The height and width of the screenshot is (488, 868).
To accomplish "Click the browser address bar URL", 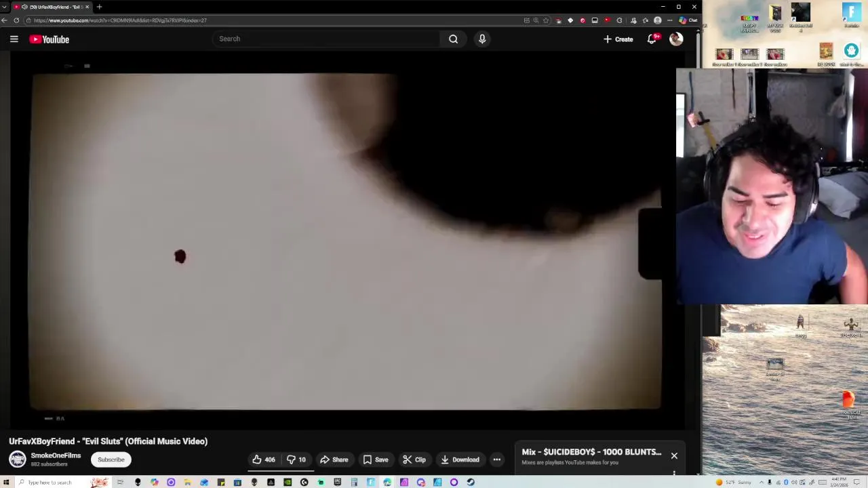I will pyautogui.click(x=120, y=20).
